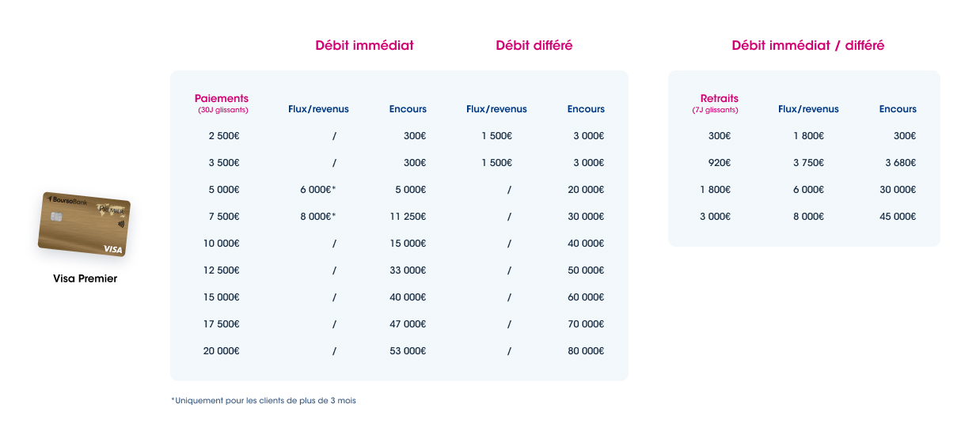The image size is (980, 446).
Task: Select the "Débit immédiat / différé" heading
Action: click(807, 46)
